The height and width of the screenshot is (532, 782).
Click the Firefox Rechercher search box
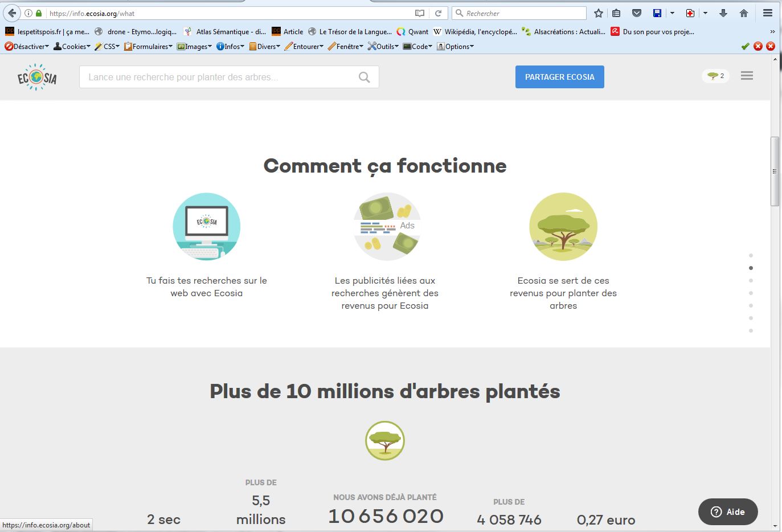(519, 13)
